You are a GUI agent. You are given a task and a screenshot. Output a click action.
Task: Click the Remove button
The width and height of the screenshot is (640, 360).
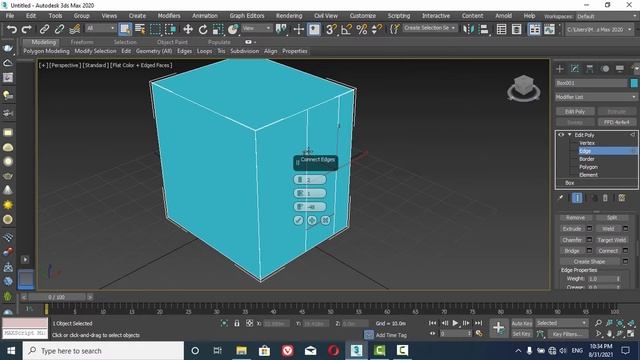click(x=575, y=218)
